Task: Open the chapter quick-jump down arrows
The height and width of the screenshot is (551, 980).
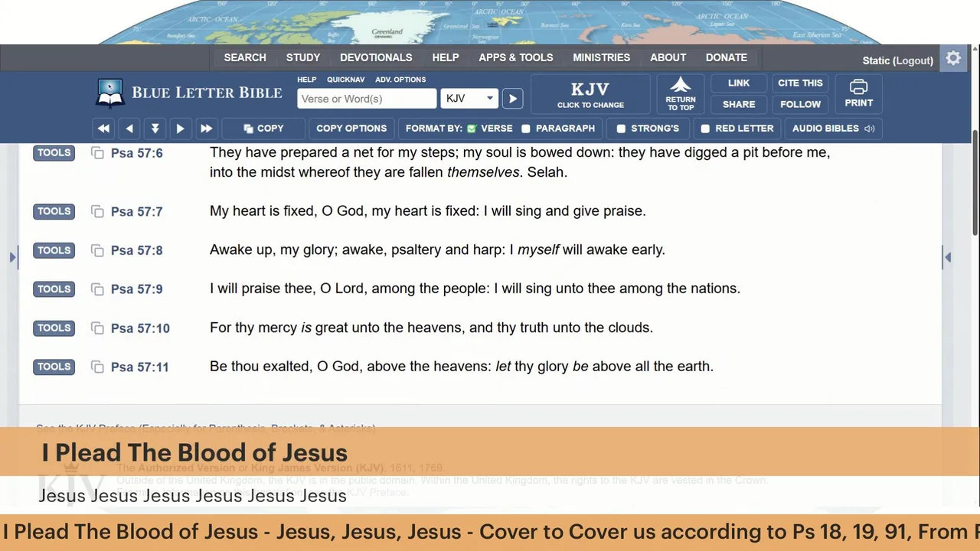Action: tap(155, 129)
